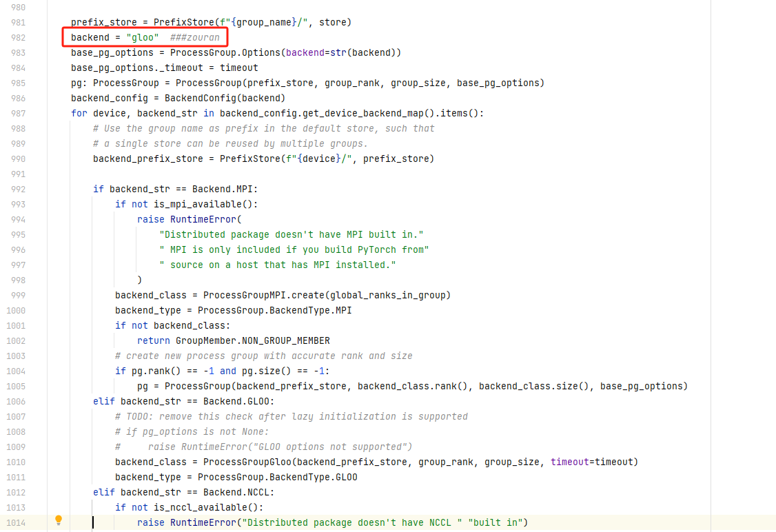
Task: Select Backend.MPI on line 992
Action: [222, 189]
